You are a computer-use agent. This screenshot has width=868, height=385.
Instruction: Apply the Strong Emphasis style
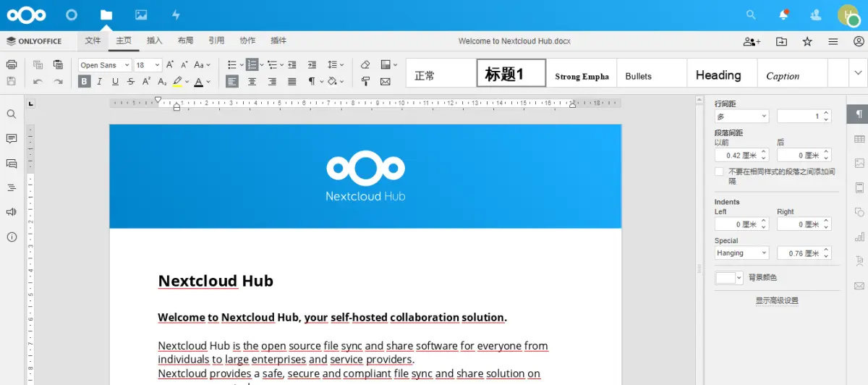click(x=582, y=73)
